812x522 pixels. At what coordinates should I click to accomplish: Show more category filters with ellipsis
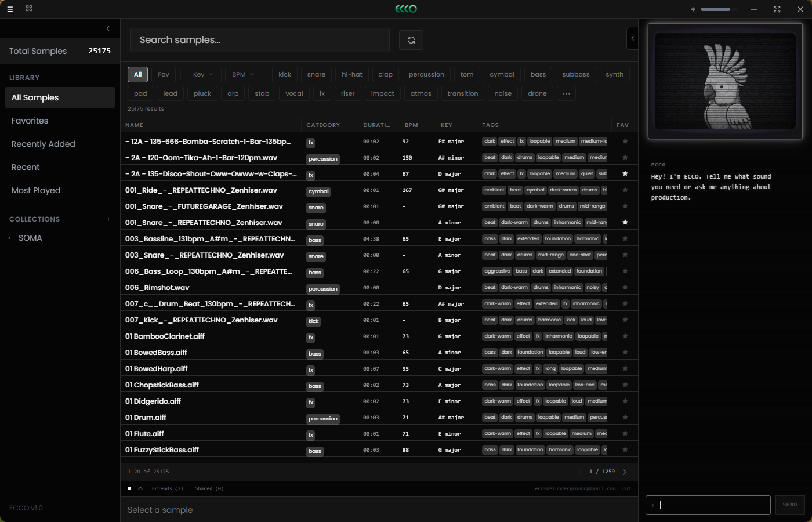[x=566, y=93]
